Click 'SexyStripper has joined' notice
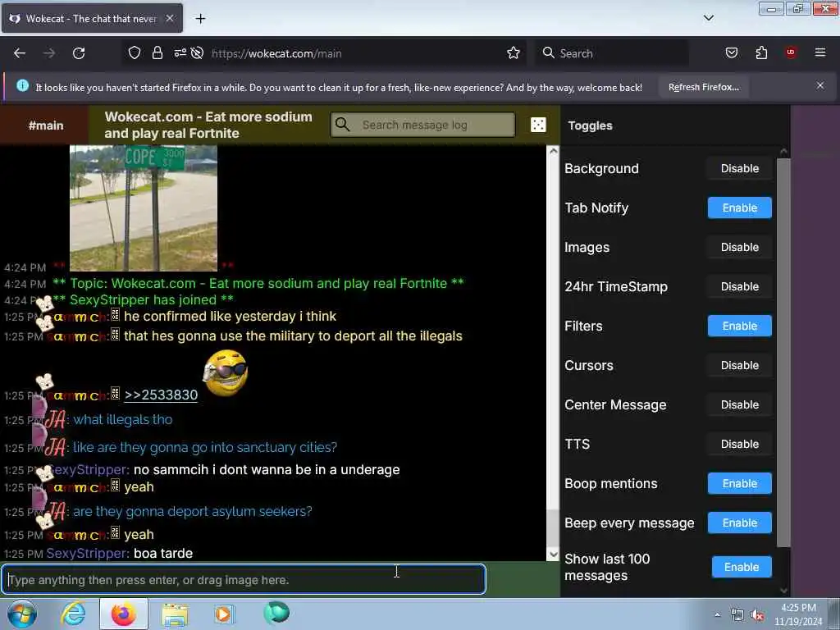The image size is (840, 630). (143, 299)
